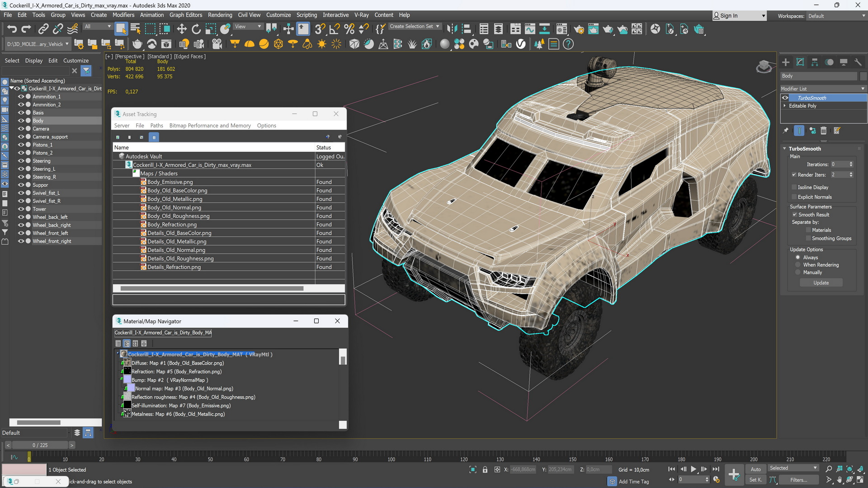This screenshot has width=868, height=488.
Task: Enable the Explicit Normals checkbox
Action: (x=794, y=197)
